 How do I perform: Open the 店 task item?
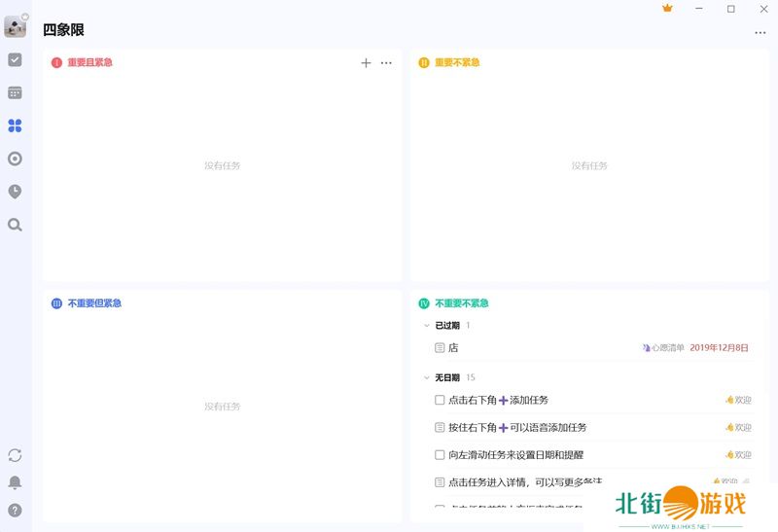point(453,347)
